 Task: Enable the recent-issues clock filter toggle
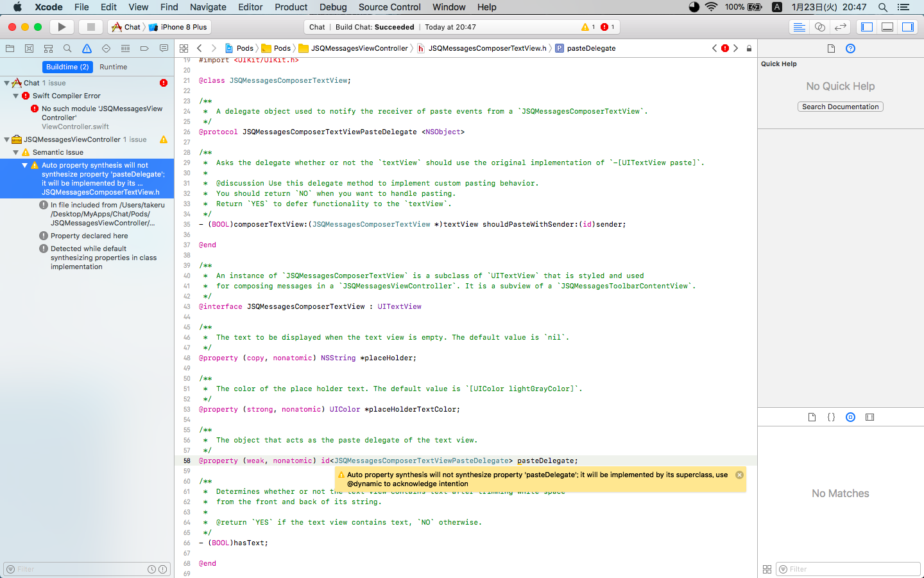(151, 569)
